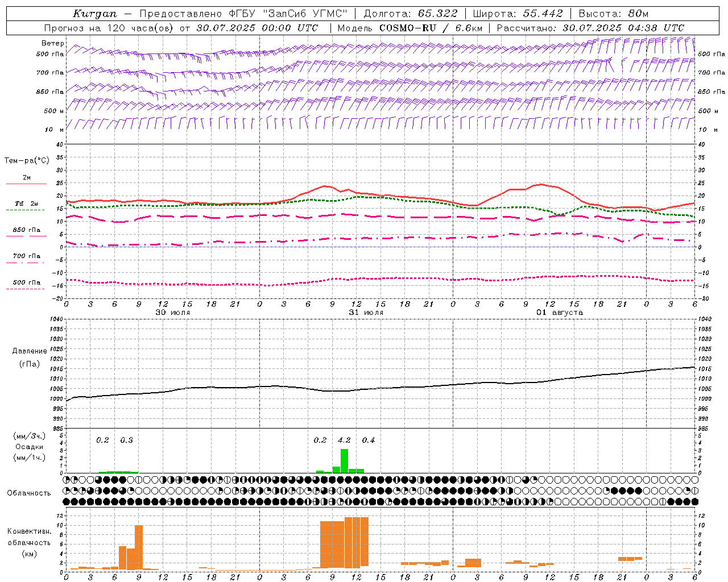Click the "4.2" precipitation amount value
The image size is (728, 582).
click(x=344, y=440)
